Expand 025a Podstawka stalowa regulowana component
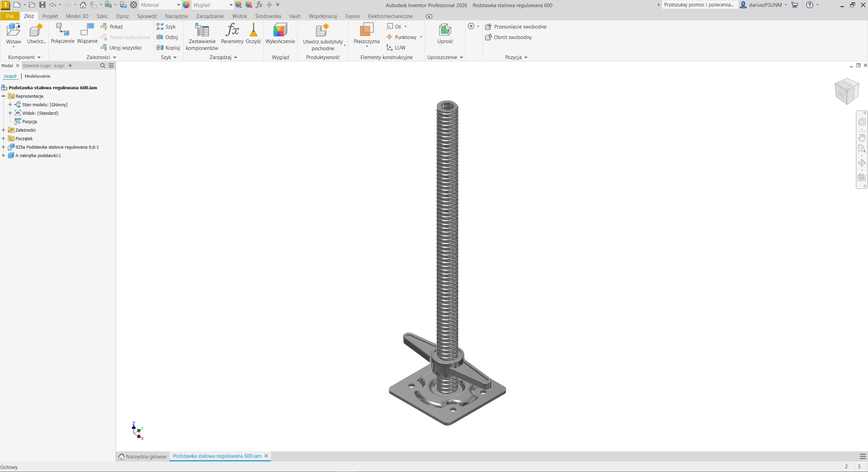The image size is (868, 472). (x=3, y=147)
